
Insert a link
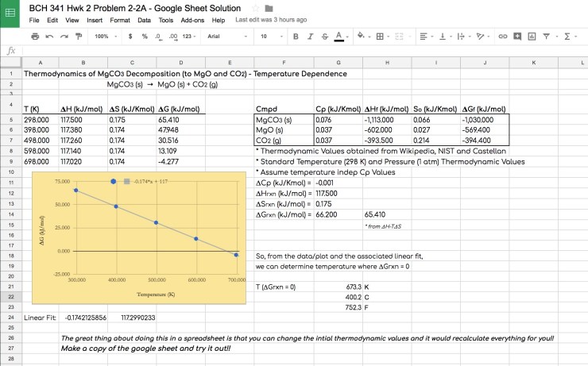(503, 37)
